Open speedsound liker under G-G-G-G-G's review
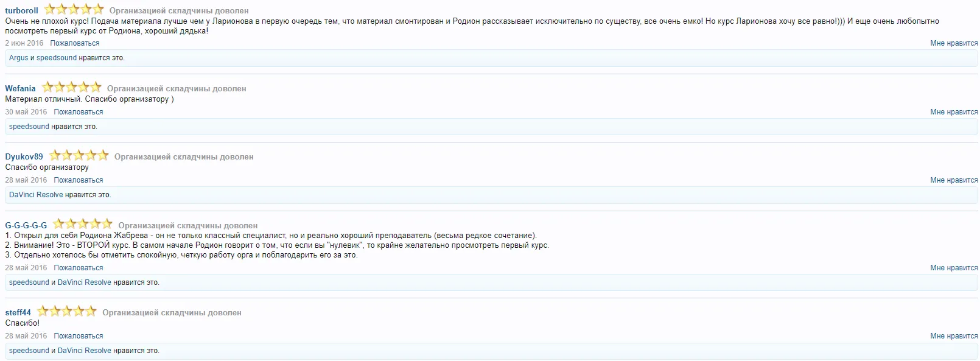The image size is (980, 361). coord(29,282)
